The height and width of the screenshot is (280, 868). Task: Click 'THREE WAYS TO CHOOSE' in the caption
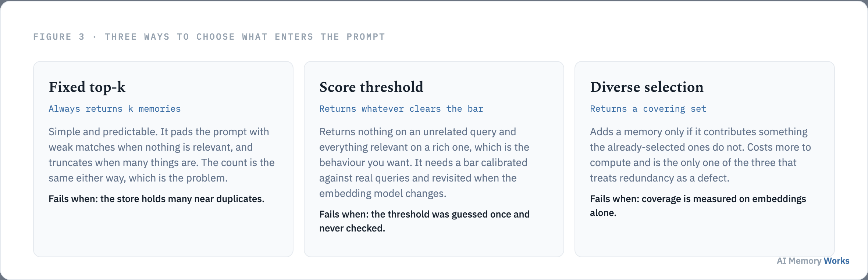170,37
